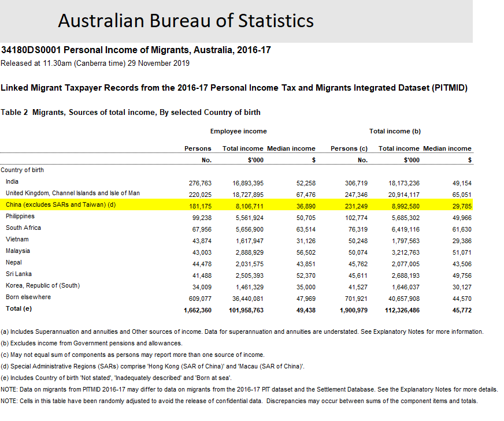Click the India country of birth cell

[x=12, y=182]
